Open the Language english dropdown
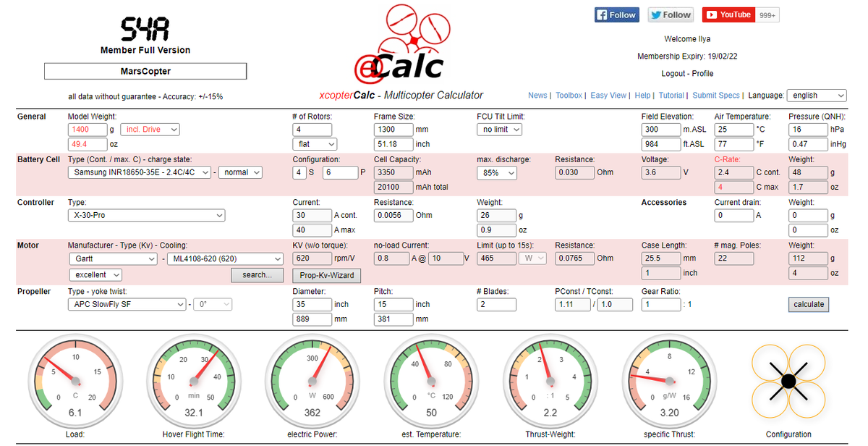The width and height of the screenshot is (868, 446). [x=817, y=96]
